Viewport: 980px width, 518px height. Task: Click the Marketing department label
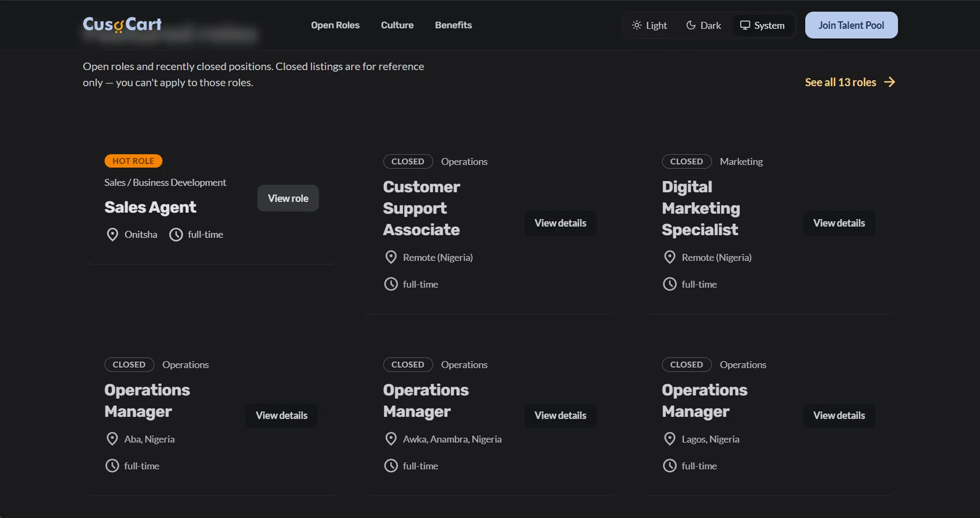tap(741, 162)
